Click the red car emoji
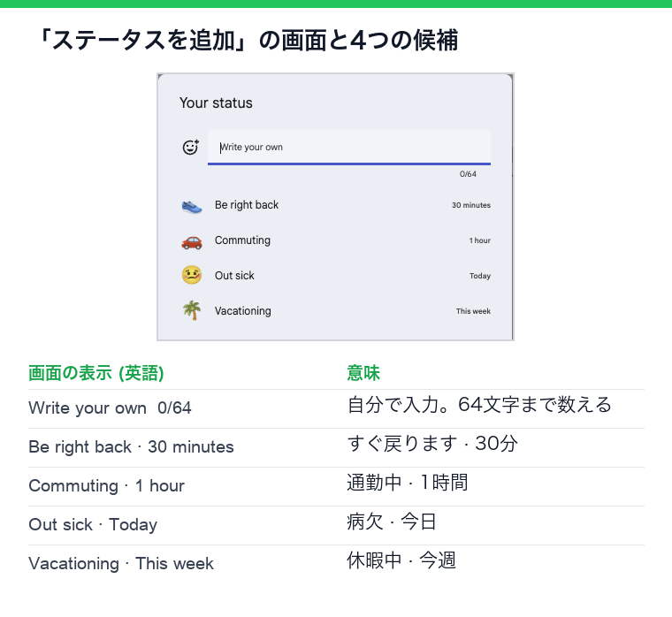The image size is (672, 617). click(192, 242)
